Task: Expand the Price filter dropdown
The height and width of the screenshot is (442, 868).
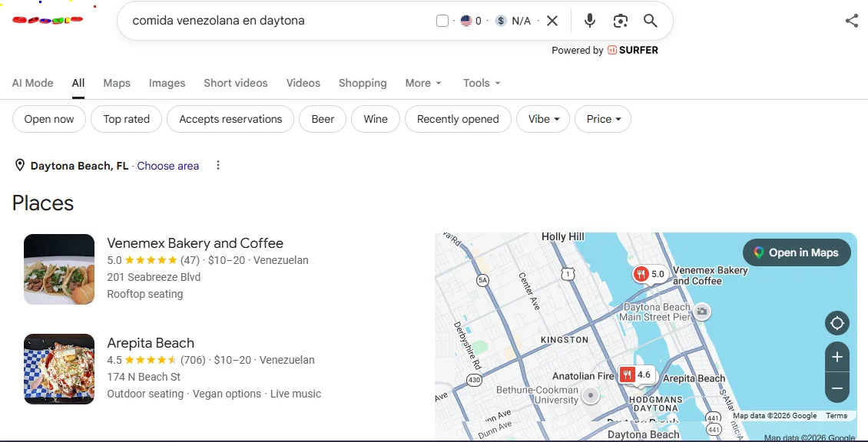Action: (x=603, y=119)
